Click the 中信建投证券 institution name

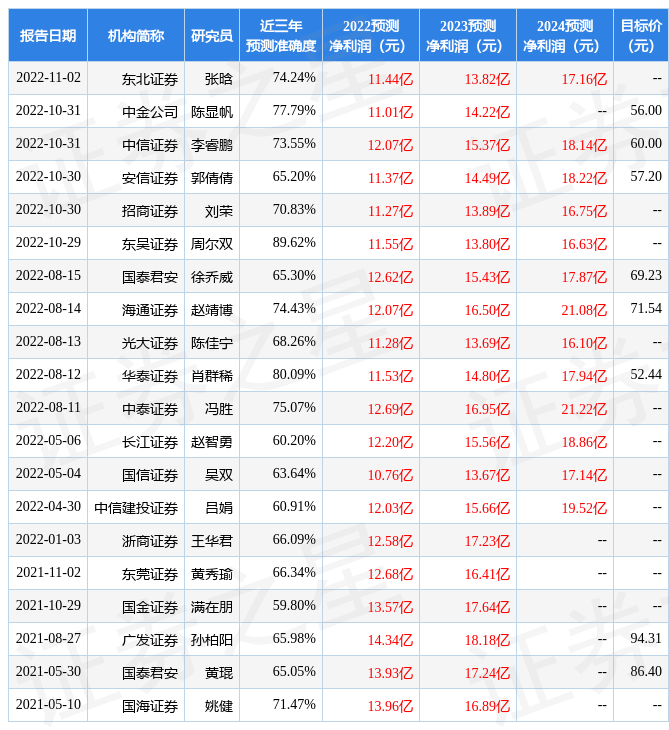[137, 507]
